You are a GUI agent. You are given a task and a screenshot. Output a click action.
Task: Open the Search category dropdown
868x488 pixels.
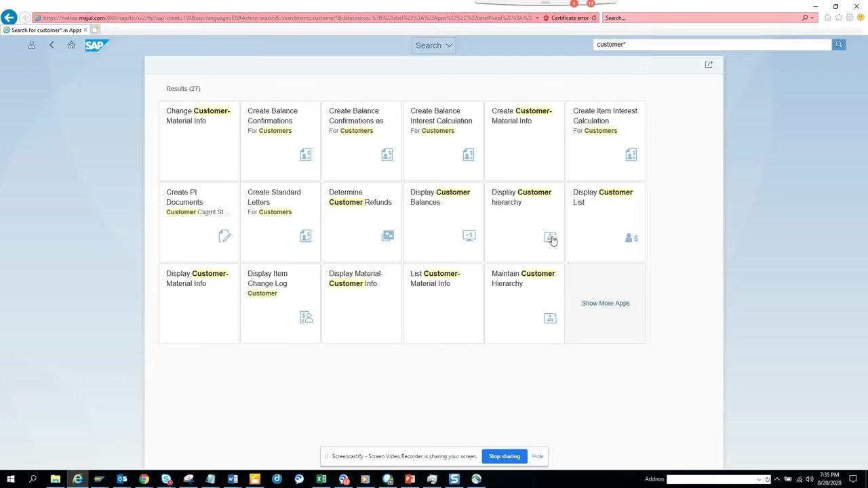[433, 45]
